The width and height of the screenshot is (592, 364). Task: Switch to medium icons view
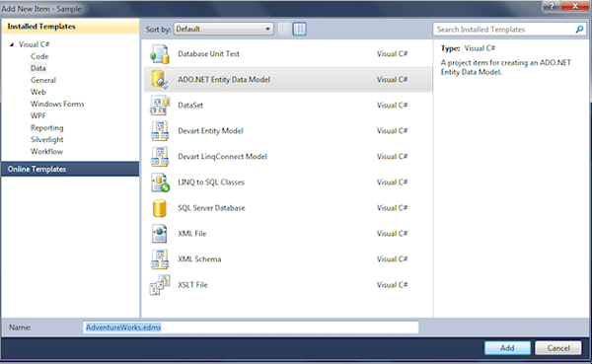pyautogui.click(x=299, y=29)
